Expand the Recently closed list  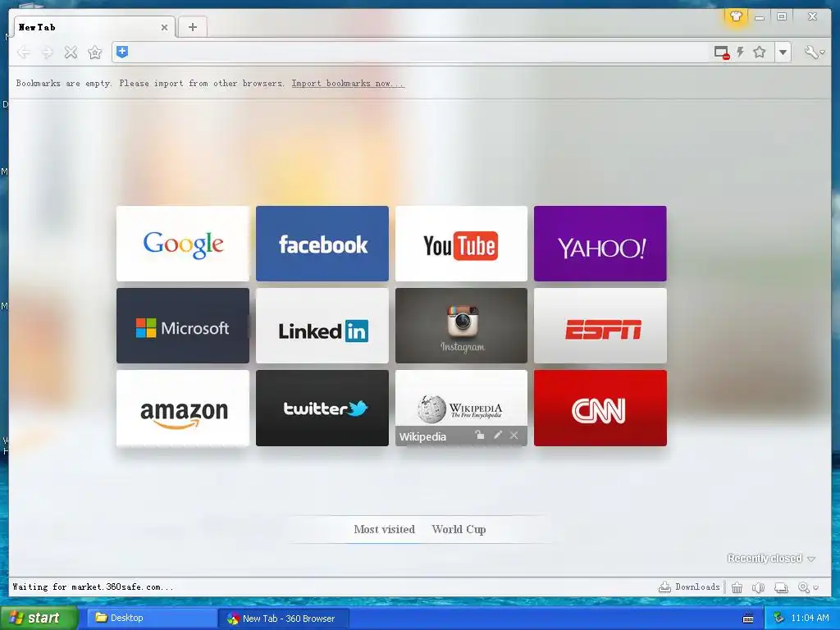771,558
